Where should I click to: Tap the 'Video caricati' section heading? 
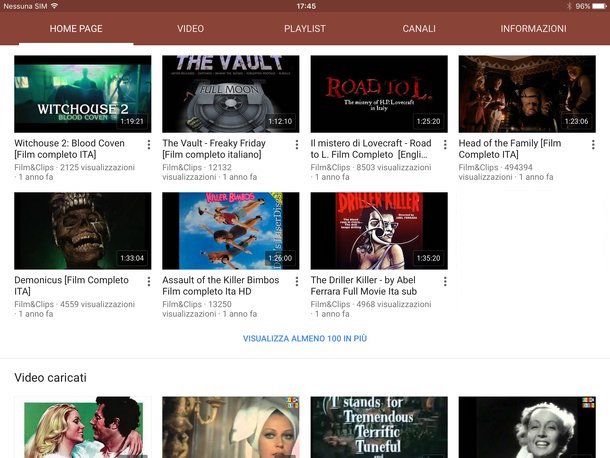pyautogui.click(x=51, y=377)
